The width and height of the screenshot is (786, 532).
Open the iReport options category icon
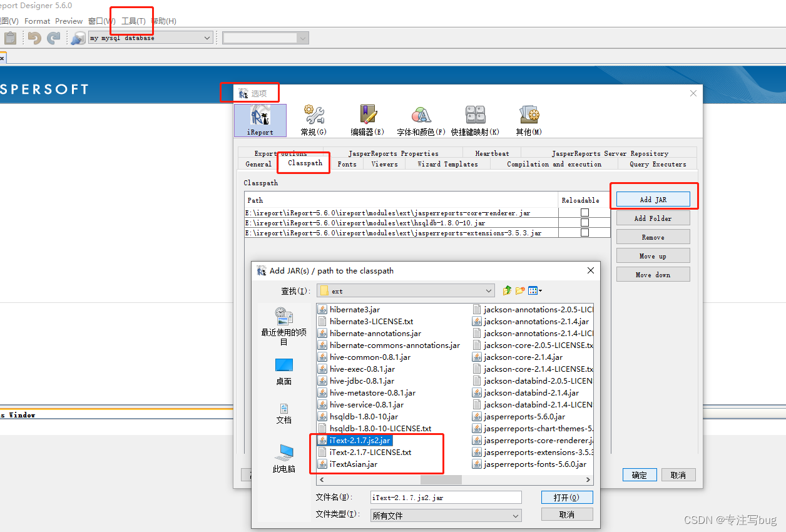coord(260,119)
